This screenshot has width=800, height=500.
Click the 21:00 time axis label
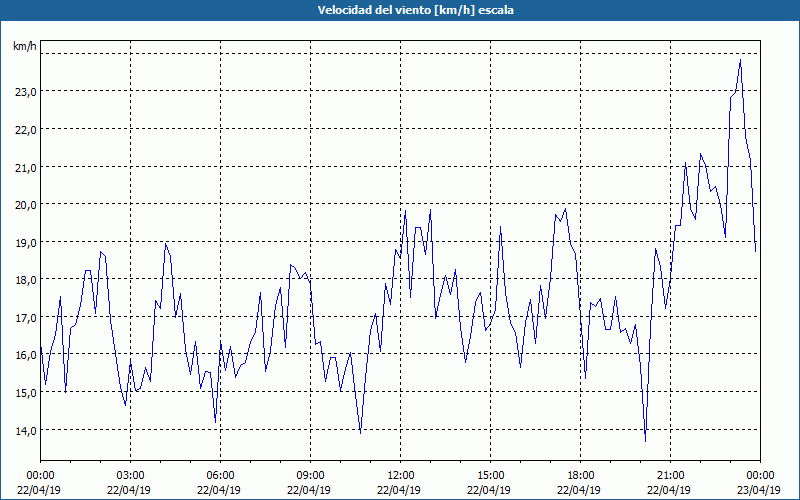coord(670,476)
